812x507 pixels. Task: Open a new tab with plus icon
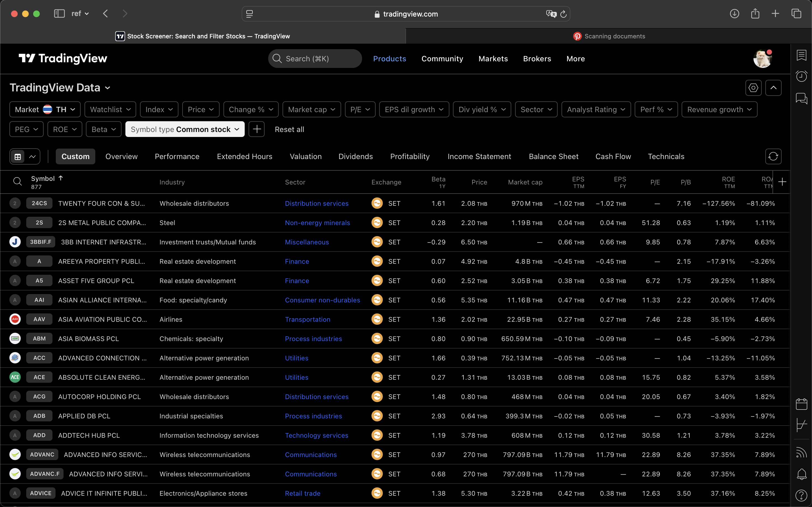[776, 14]
